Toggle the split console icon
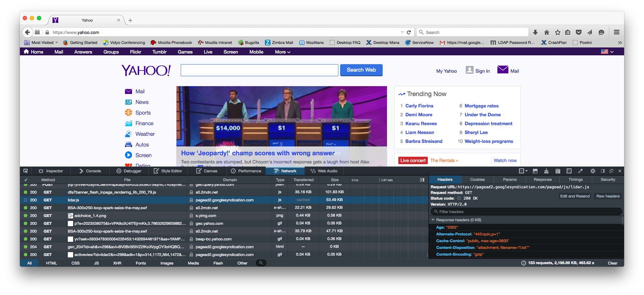The height and width of the screenshot is (295, 644). 535,171
